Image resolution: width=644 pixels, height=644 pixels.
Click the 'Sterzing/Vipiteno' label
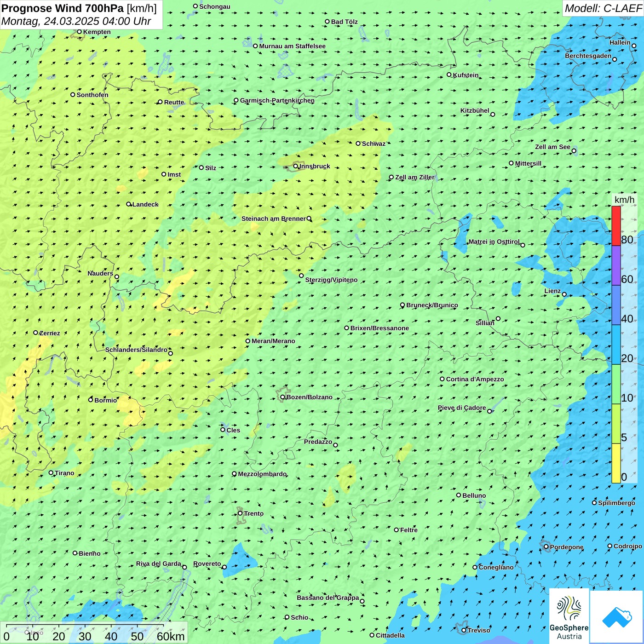(x=331, y=280)
